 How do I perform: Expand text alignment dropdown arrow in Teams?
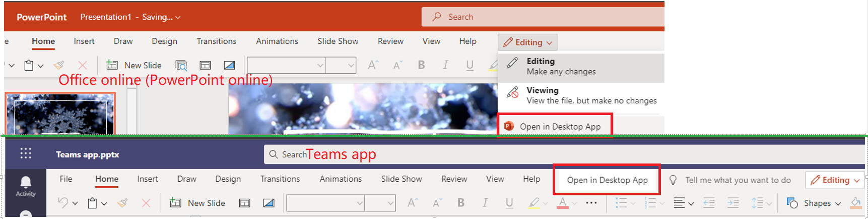coord(691,203)
